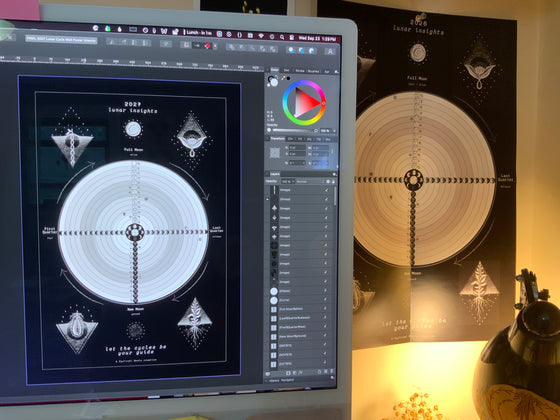
Task: Click the document title field in the toolbar
Action: tap(61, 40)
